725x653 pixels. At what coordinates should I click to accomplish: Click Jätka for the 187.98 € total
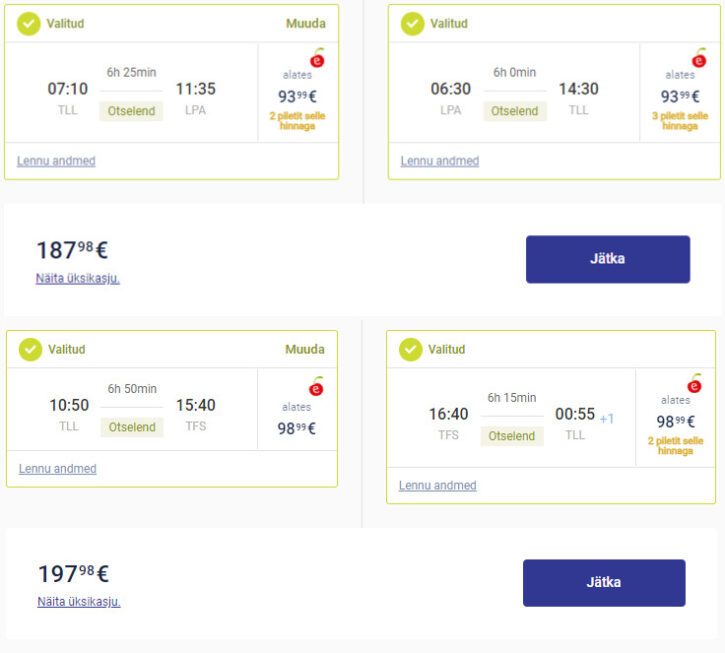click(608, 259)
